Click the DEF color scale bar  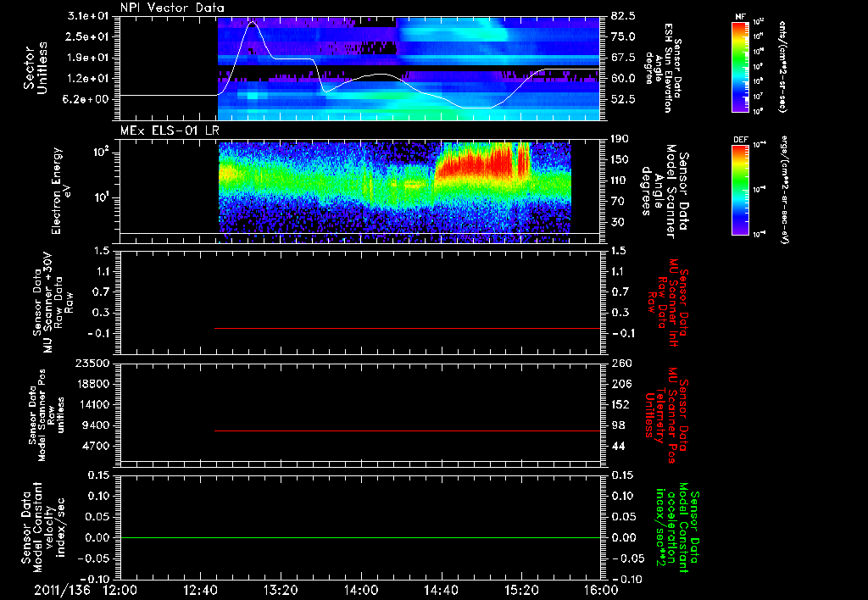click(x=741, y=190)
